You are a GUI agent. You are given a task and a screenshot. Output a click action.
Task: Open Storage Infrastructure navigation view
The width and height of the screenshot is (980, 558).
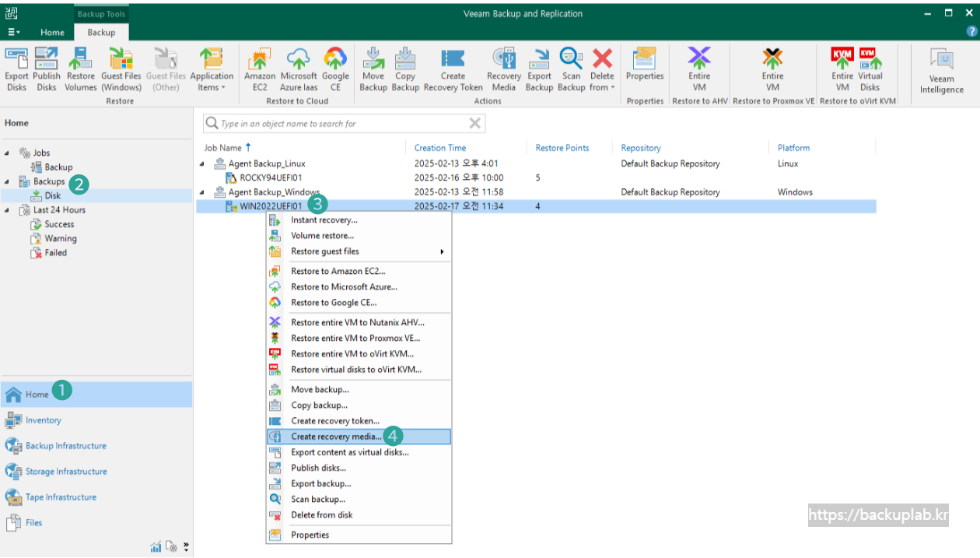(96, 472)
